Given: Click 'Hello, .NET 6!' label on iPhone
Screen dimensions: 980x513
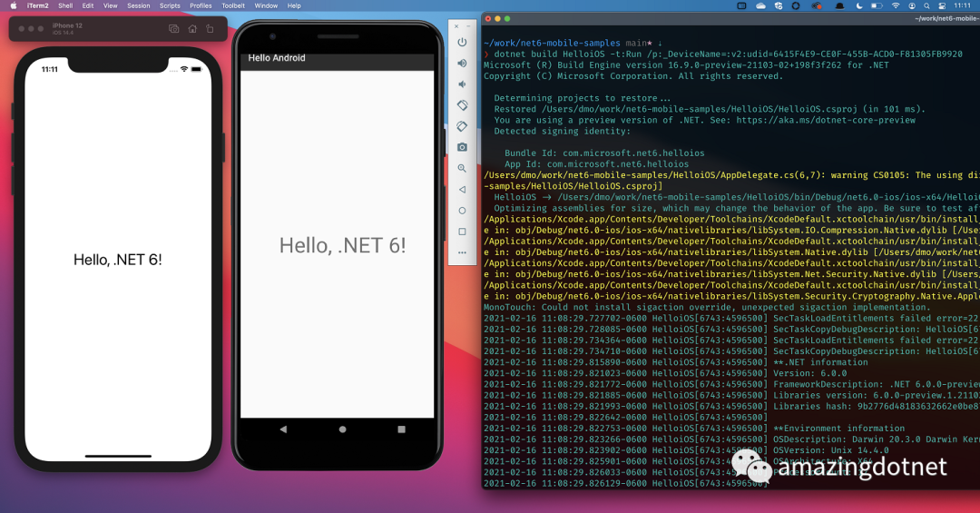Looking at the screenshot, I should click(x=117, y=260).
